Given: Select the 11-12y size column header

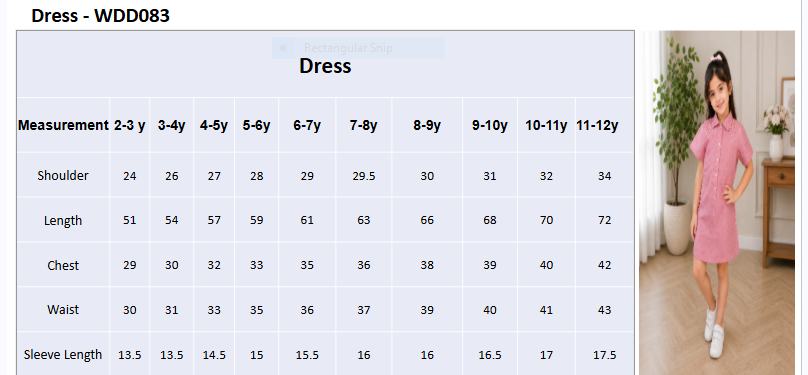Looking at the screenshot, I should (597, 125).
